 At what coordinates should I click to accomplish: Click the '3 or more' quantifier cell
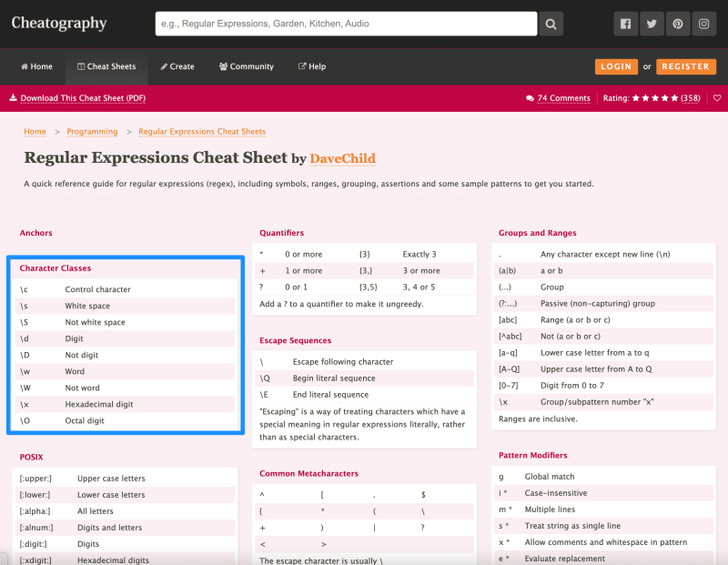coord(421,270)
